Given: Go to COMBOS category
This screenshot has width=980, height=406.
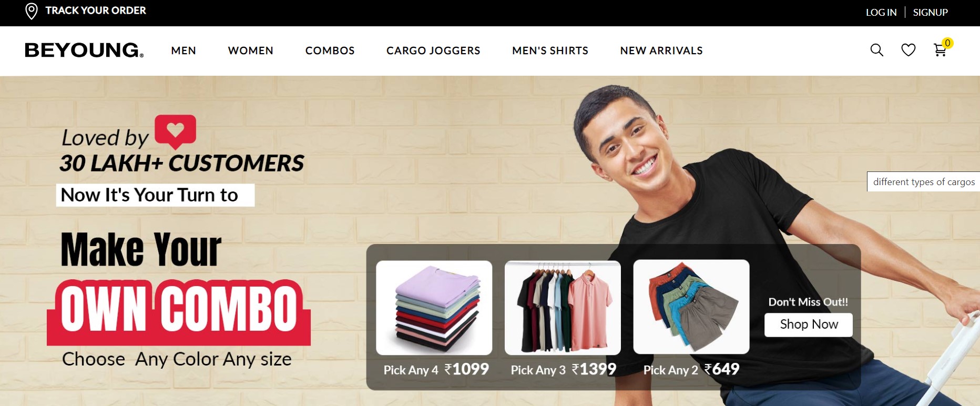Looking at the screenshot, I should point(330,50).
